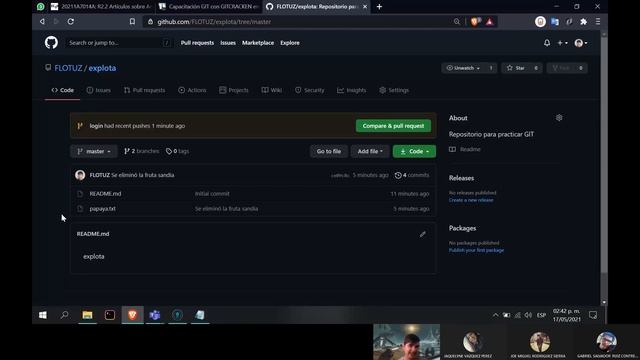
Task: Click the volume icon in system tray
Action: click(x=528, y=315)
